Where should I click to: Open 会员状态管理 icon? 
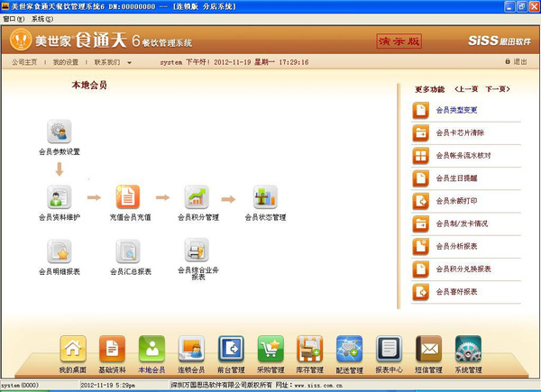coord(265,196)
